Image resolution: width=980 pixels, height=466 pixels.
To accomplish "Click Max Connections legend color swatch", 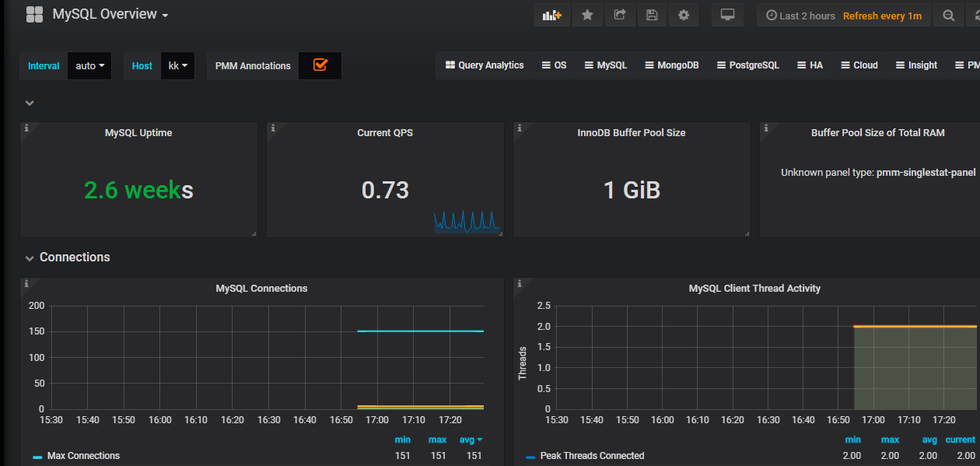I will click(x=37, y=457).
